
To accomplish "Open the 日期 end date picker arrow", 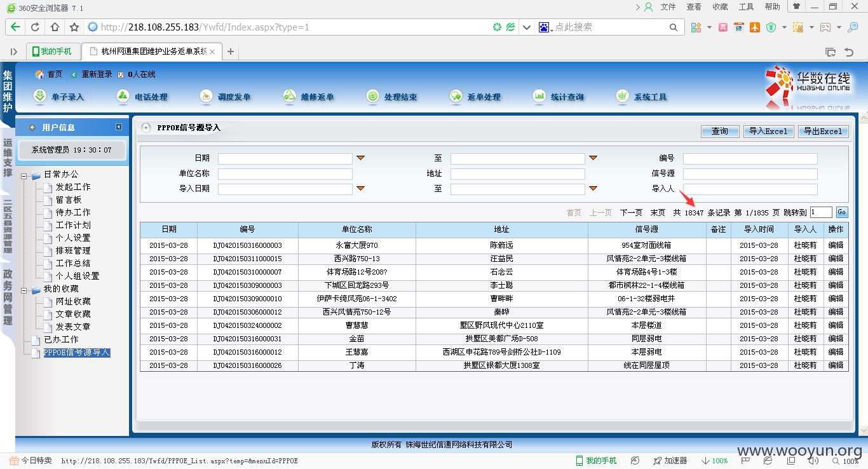I will [593, 158].
